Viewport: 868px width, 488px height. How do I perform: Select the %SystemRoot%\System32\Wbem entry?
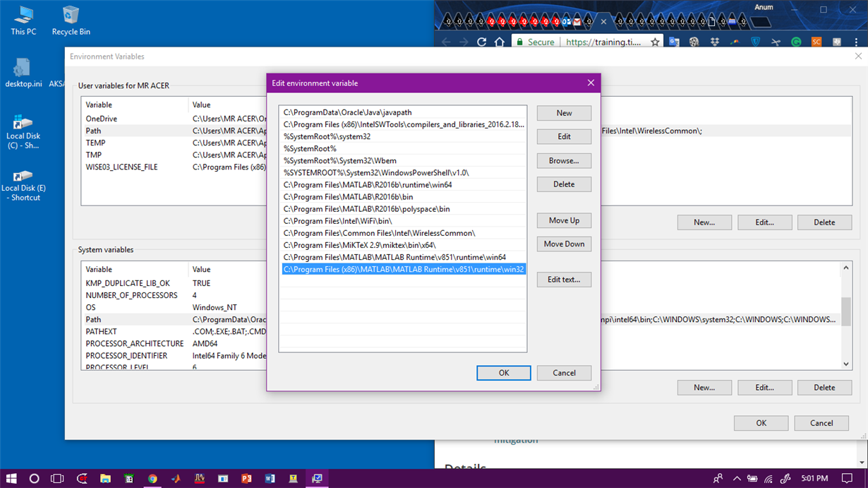[403, 160]
